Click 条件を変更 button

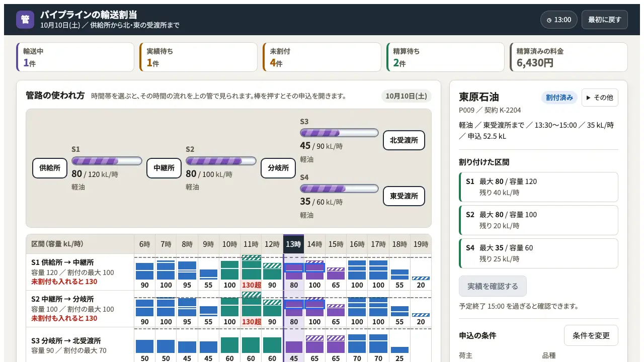pos(591,335)
